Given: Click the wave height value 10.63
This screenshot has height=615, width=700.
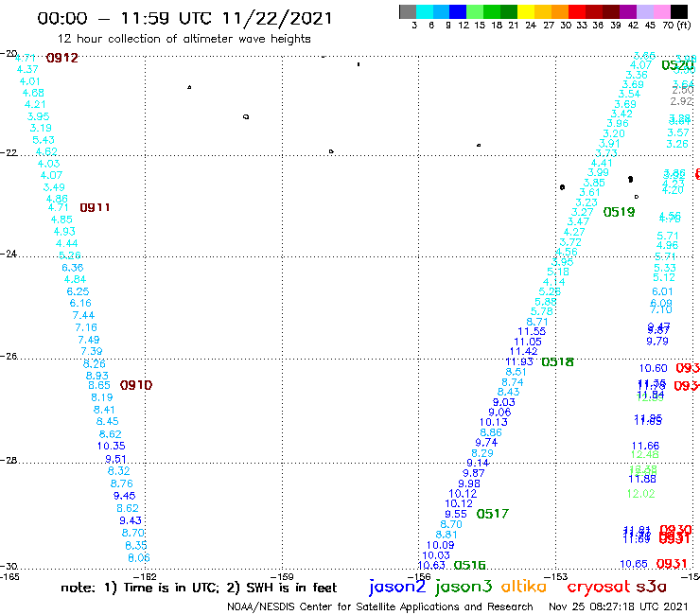Looking at the screenshot, I should click(431, 566).
